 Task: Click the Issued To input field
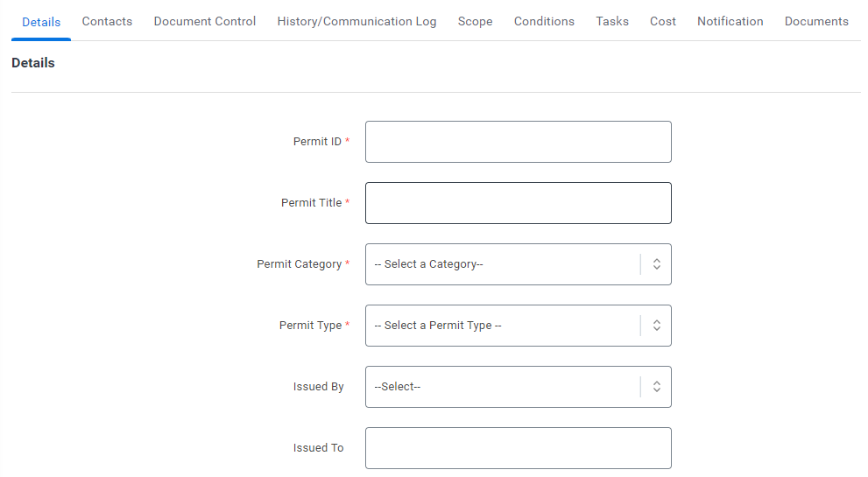[x=519, y=448]
